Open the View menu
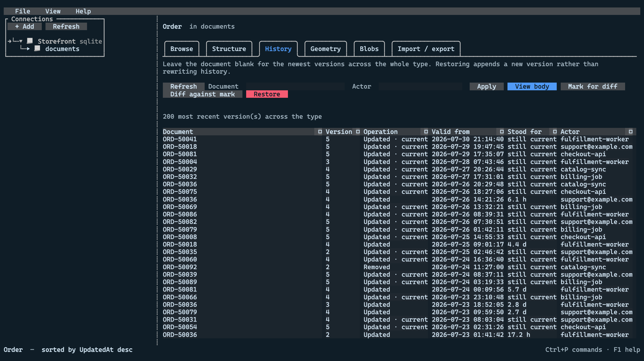 53,11
